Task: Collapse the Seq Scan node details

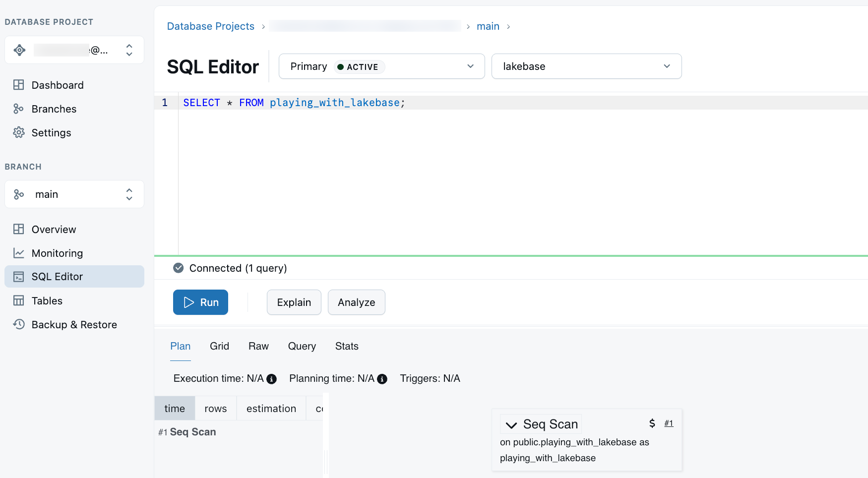Action: pyautogui.click(x=510, y=424)
